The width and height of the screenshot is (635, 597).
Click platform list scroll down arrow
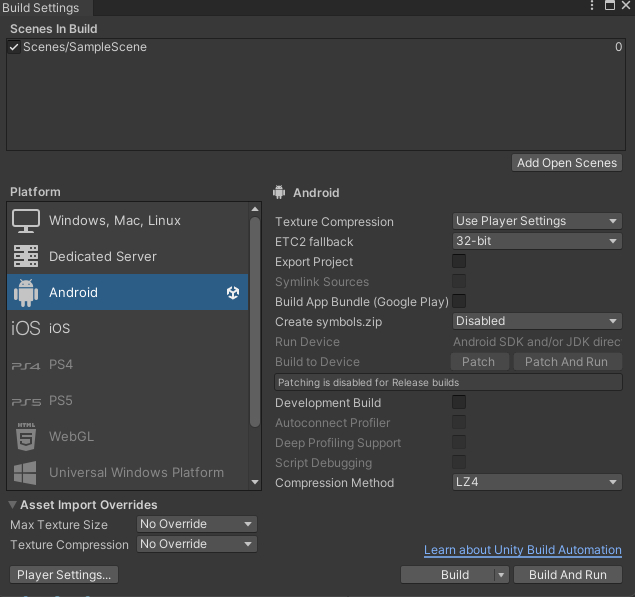click(255, 482)
